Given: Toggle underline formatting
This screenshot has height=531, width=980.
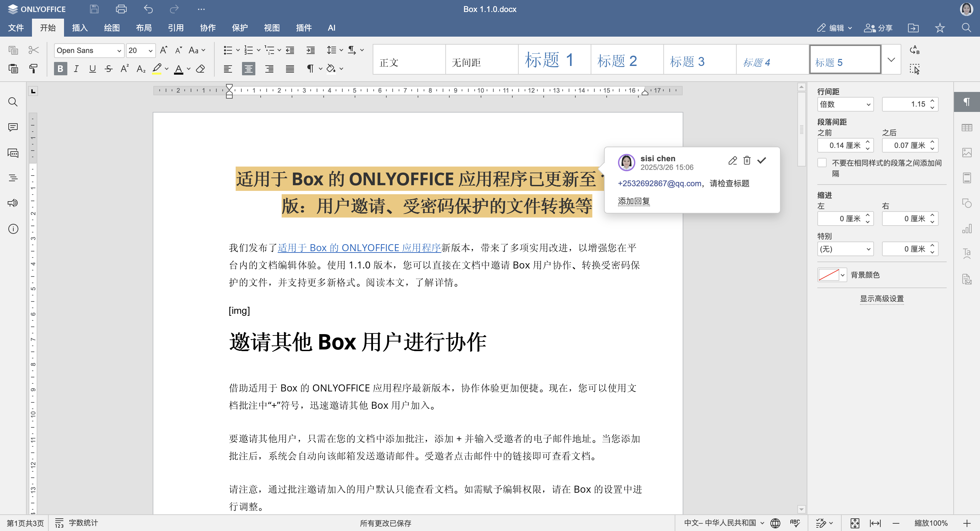Looking at the screenshot, I should (x=92, y=69).
